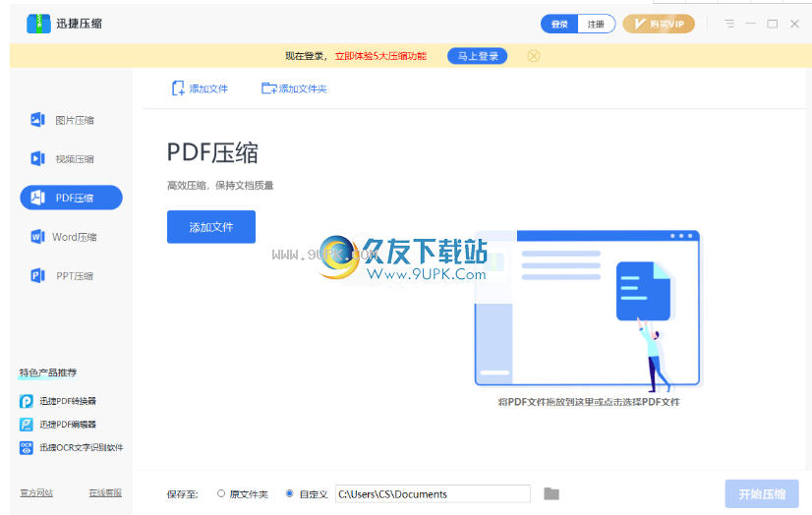
Task: Click the 迅捷压缩 app logo icon
Action: coord(38,24)
